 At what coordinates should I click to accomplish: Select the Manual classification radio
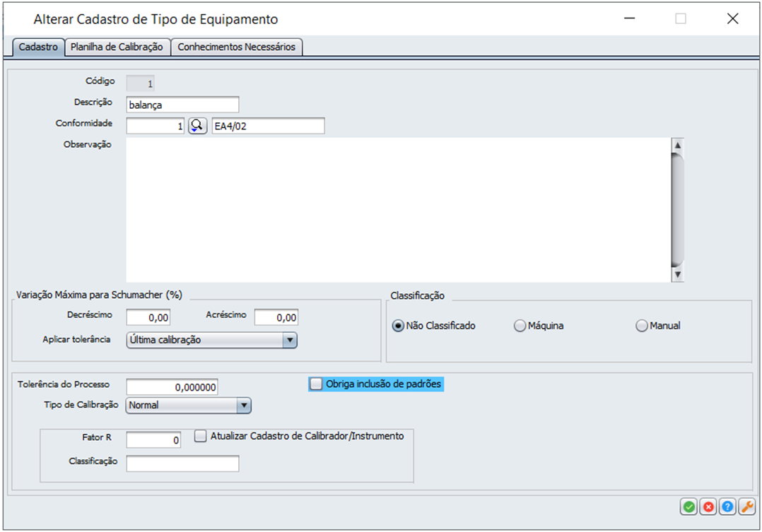pos(642,326)
